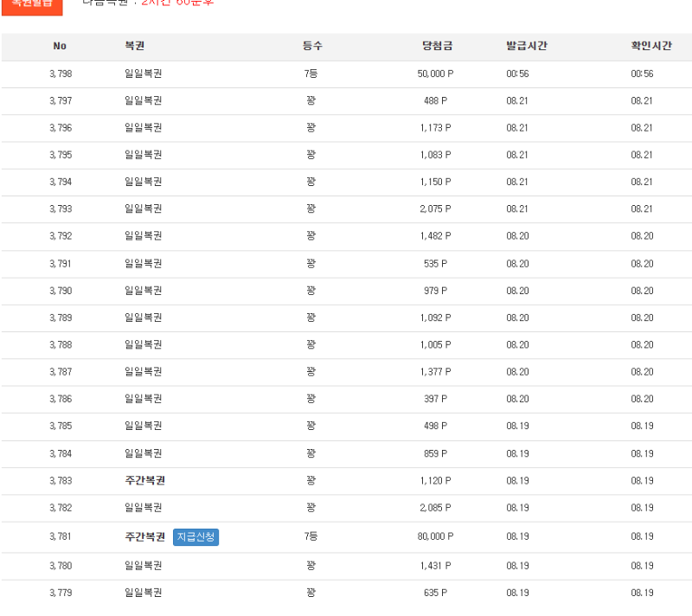Click the 1,005 P amount
Viewport: 692px width, 616px height.
tap(435, 344)
